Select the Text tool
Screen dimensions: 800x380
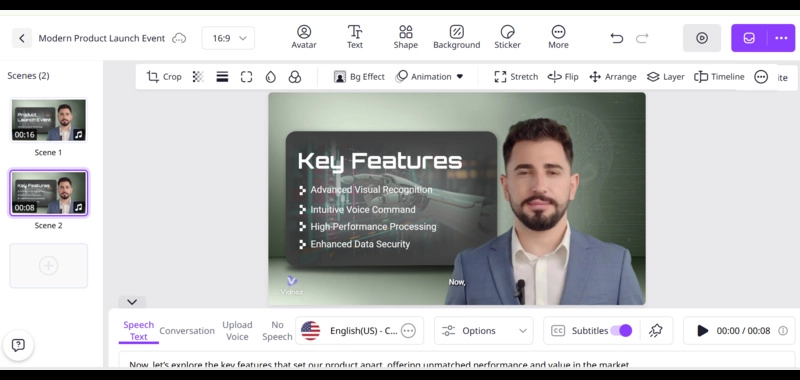tap(355, 37)
